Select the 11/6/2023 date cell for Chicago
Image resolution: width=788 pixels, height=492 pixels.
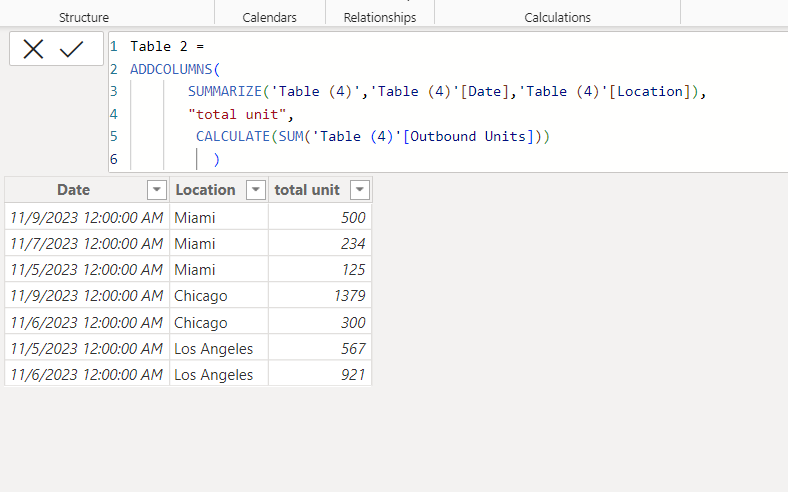pyautogui.click(x=86, y=322)
